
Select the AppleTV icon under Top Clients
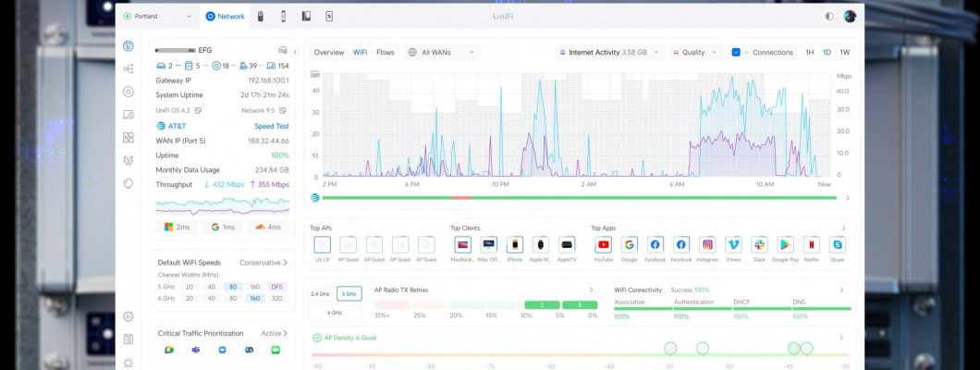(566, 245)
